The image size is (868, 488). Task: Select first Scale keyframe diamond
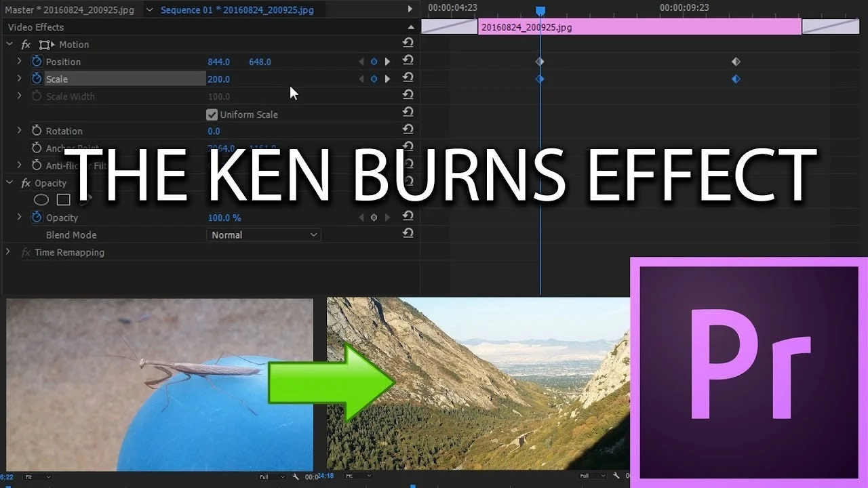[x=540, y=79]
